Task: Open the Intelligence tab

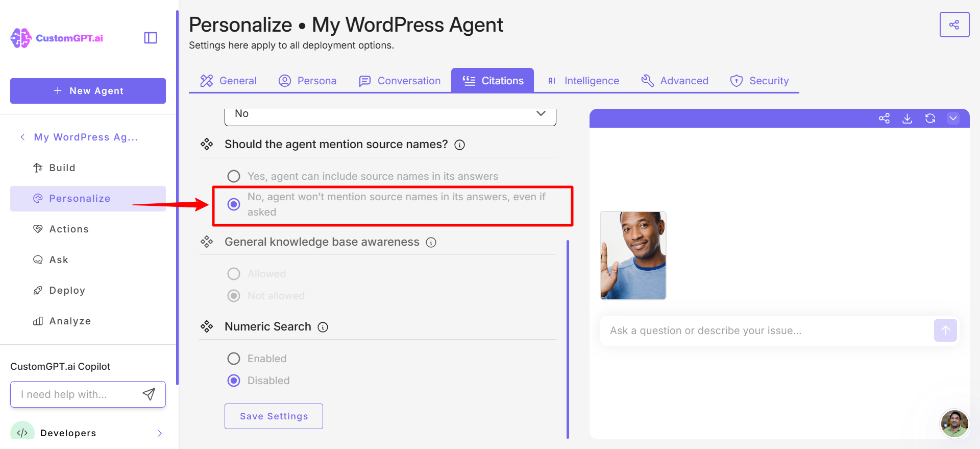Action: (x=583, y=81)
